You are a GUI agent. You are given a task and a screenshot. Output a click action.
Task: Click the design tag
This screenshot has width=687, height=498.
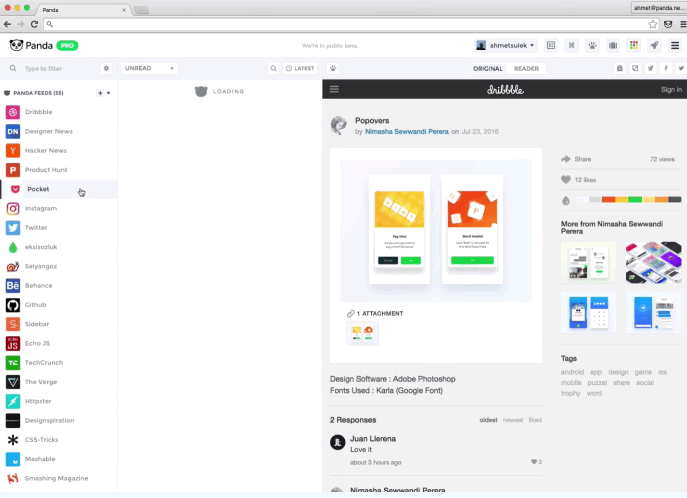[x=618, y=372]
